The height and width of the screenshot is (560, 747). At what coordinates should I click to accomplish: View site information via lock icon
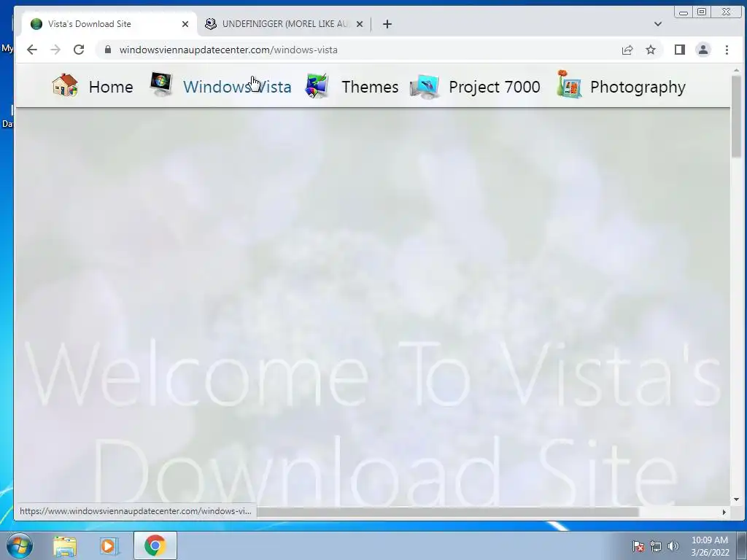click(x=108, y=50)
